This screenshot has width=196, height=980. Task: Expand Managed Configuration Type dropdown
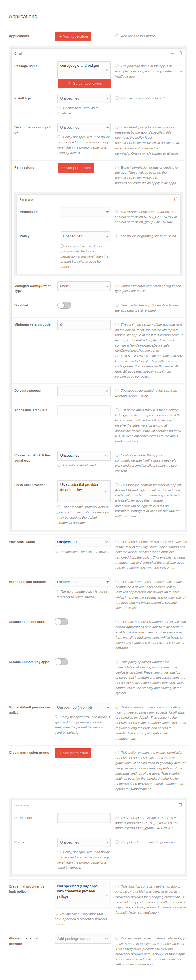coord(84,286)
